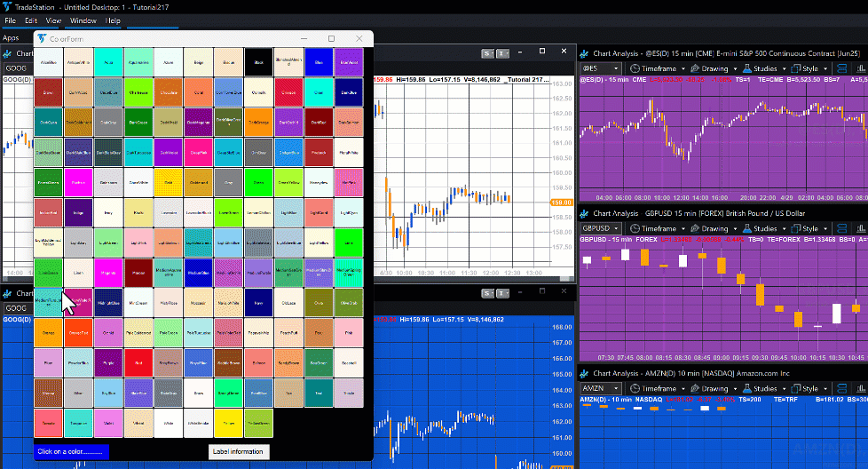
Task: Click bar chart icon in @ES chart toolbar
Action: click(861, 68)
